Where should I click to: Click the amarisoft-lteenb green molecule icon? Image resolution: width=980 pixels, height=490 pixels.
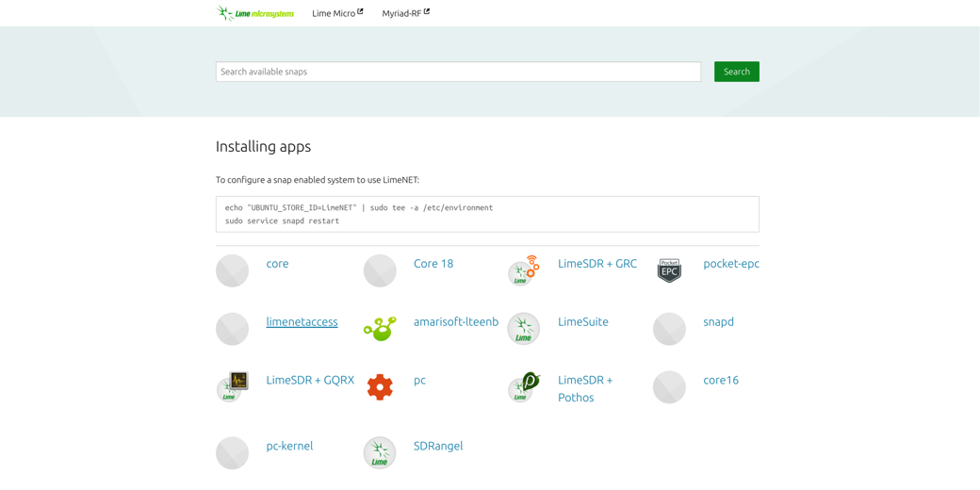click(x=380, y=329)
